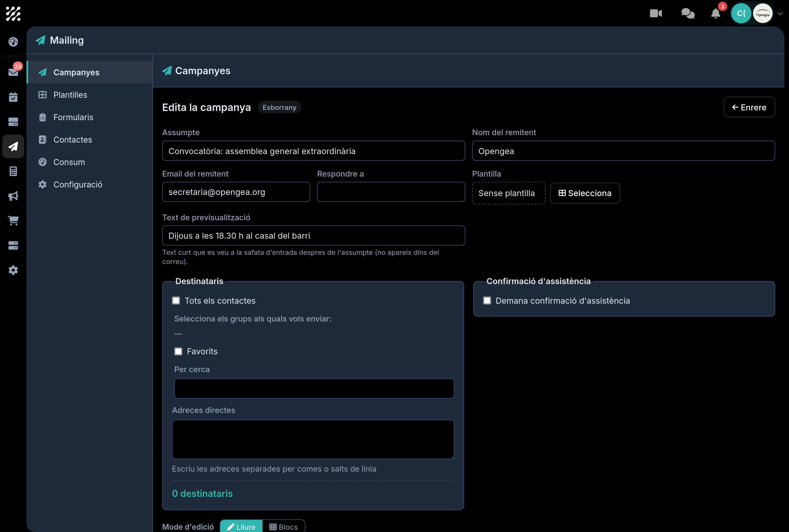The image size is (789, 532).
Task: Focus the Nom del remitent field
Action: [623, 151]
